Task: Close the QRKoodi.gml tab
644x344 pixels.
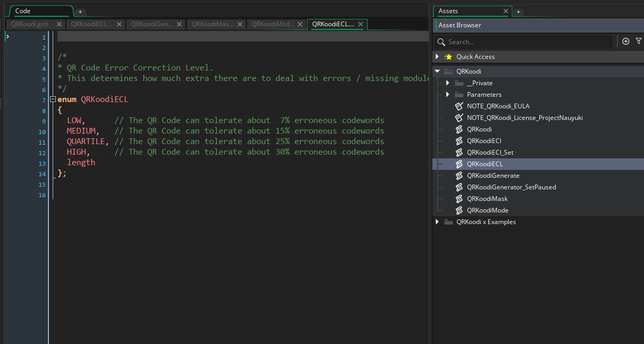Action: pos(59,24)
